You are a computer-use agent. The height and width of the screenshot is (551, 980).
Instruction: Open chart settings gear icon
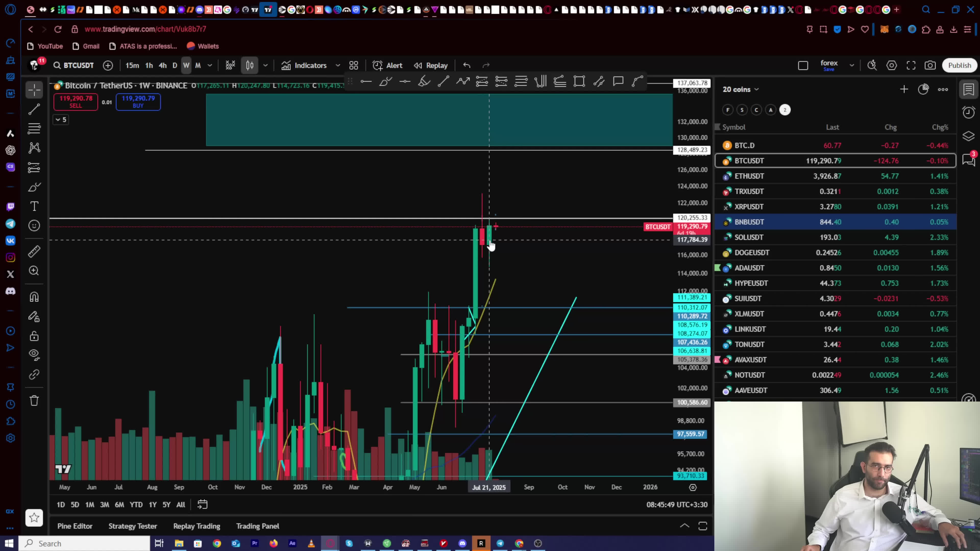pyautogui.click(x=892, y=65)
